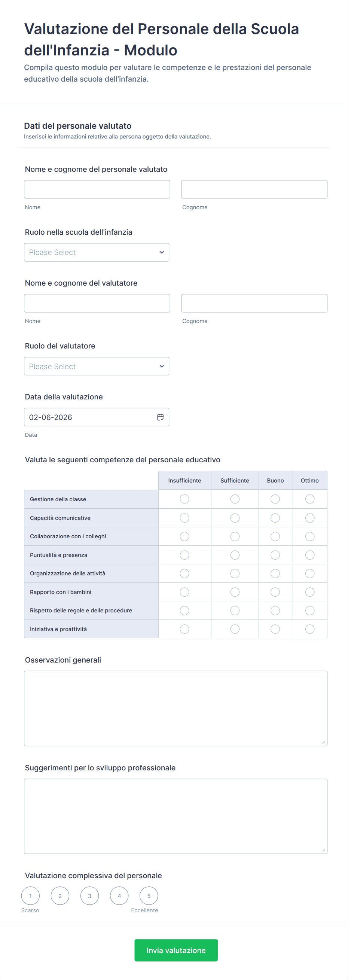Expand the 'Ruolo nella scuola dell'infanzia' dropdown
This screenshot has height=980, width=348.
97,252
